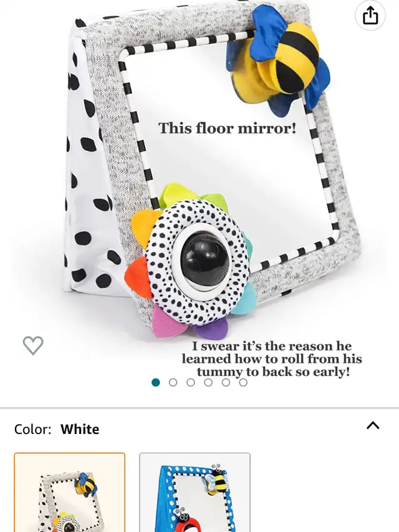Click the tummy to back review caption
The image size is (399, 532).
click(x=271, y=359)
